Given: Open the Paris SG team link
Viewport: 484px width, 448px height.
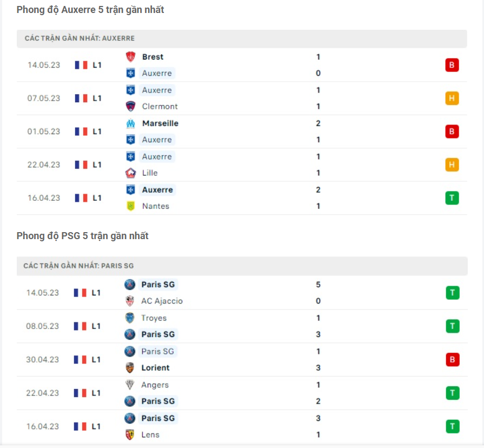Looking at the screenshot, I should [158, 284].
